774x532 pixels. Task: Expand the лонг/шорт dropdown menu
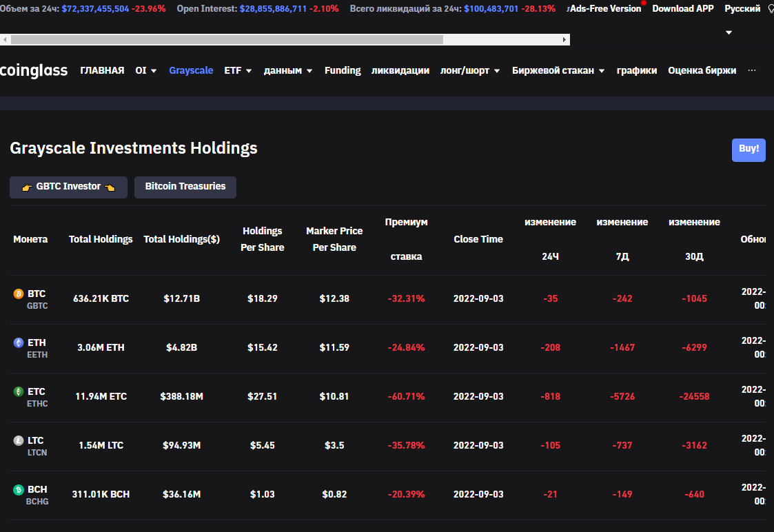(470, 70)
